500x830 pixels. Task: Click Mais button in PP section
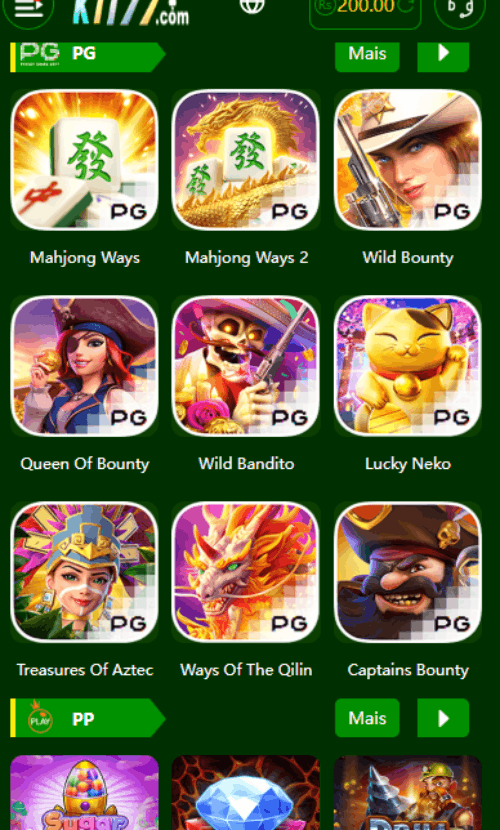[x=367, y=718]
